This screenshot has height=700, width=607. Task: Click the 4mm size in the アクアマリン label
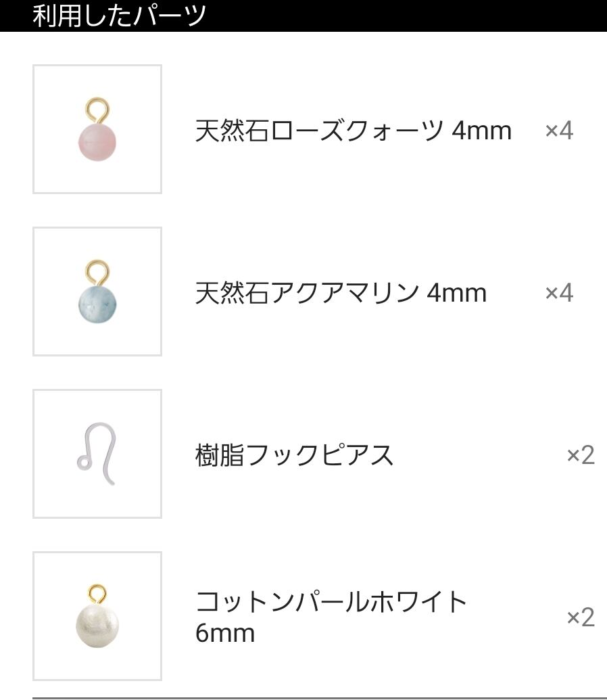coord(456,293)
